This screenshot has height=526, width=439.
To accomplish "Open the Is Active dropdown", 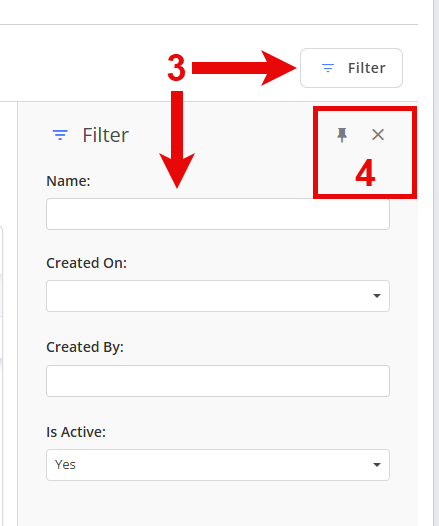I will point(218,465).
